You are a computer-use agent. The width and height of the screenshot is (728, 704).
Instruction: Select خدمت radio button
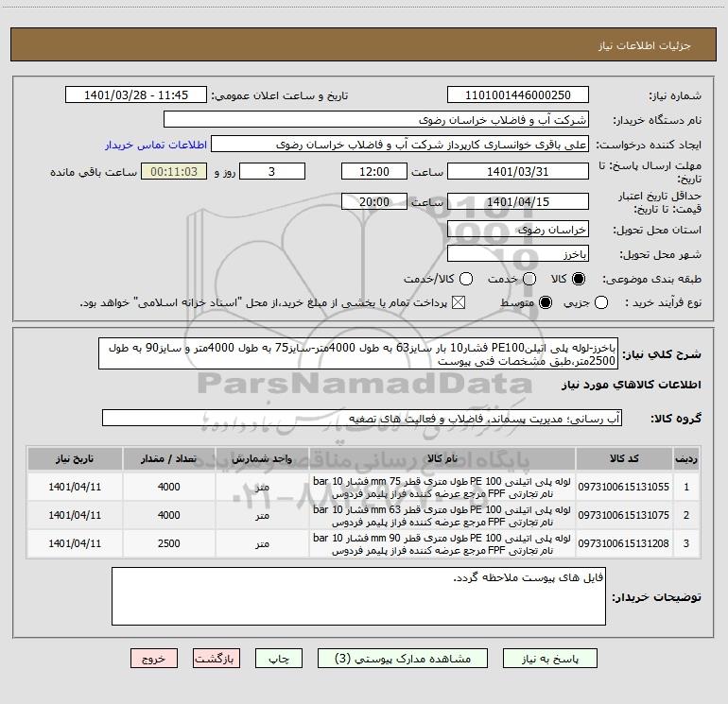click(529, 279)
